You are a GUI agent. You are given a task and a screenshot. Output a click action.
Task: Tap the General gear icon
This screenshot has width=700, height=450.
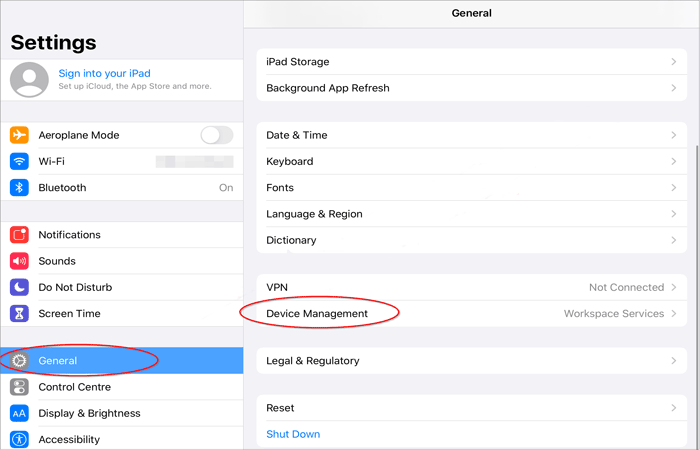pyautogui.click(x=19, y=360)
